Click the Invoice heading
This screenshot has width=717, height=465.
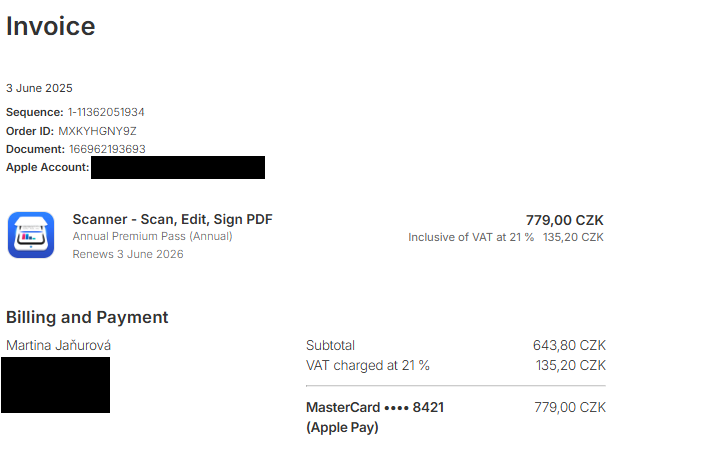coord(51,27)
